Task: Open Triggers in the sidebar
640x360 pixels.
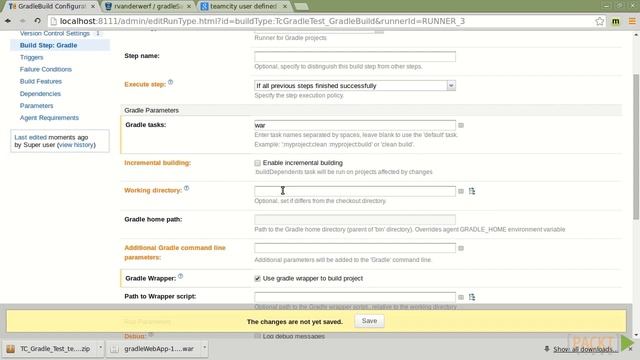Action: point(31,57)
